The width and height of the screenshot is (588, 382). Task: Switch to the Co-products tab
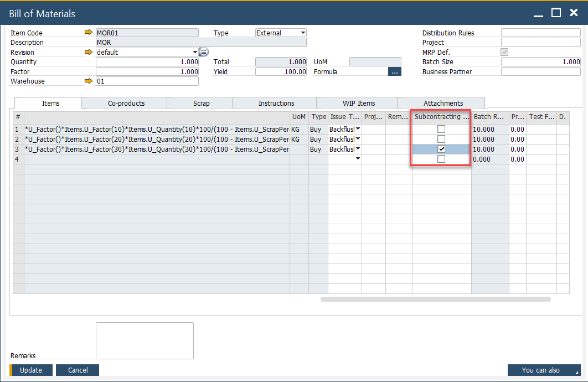(126, 103)
